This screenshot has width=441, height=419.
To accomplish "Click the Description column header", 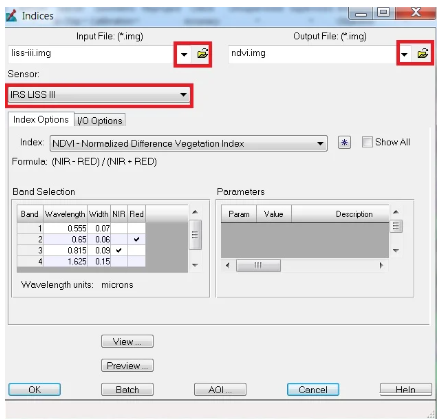I will (x=340, y=214).
